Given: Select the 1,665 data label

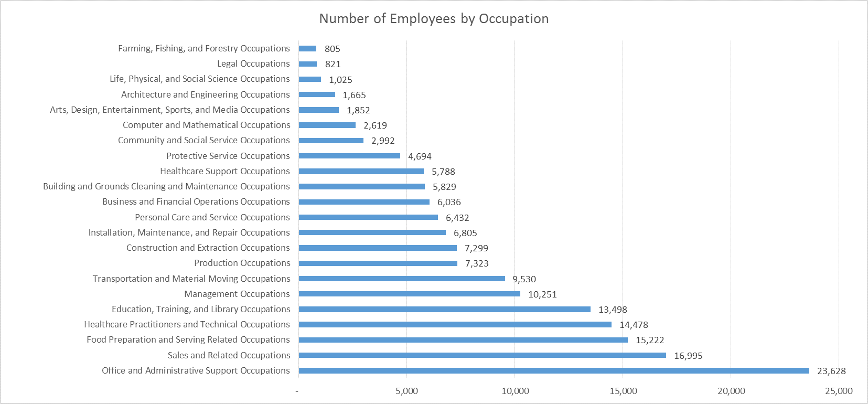Looking at the screenshot, I should click(x=354, y=95).
